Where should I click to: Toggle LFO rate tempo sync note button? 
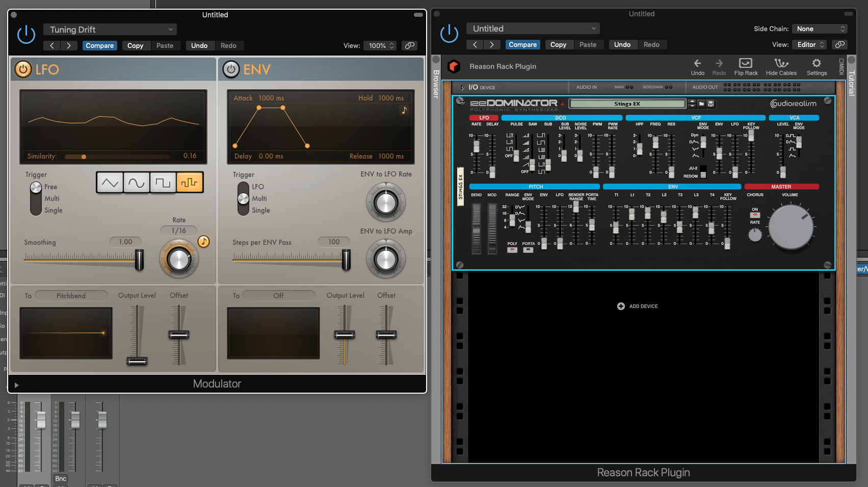203,241
